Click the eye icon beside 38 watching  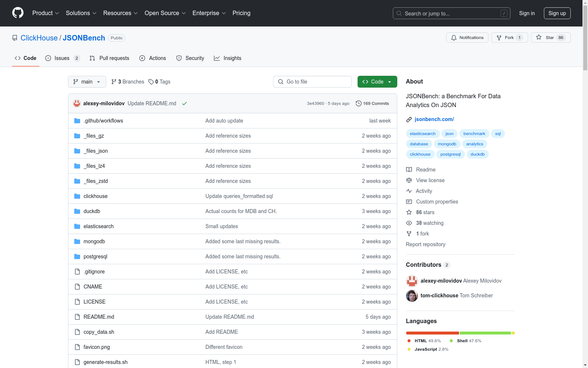point(409,223)
